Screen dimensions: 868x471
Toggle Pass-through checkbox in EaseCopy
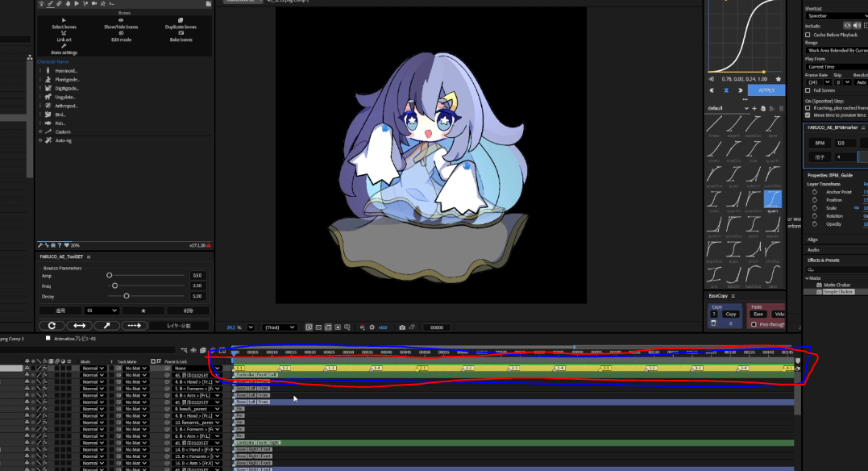pyautogui.click(x=754, y=324)
